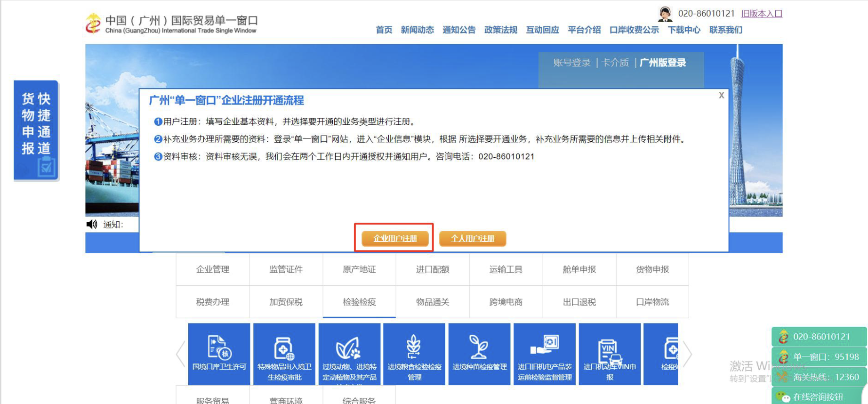Open the 联系我们 navigation item
The image size is (868, 404).
pos(726,30)
